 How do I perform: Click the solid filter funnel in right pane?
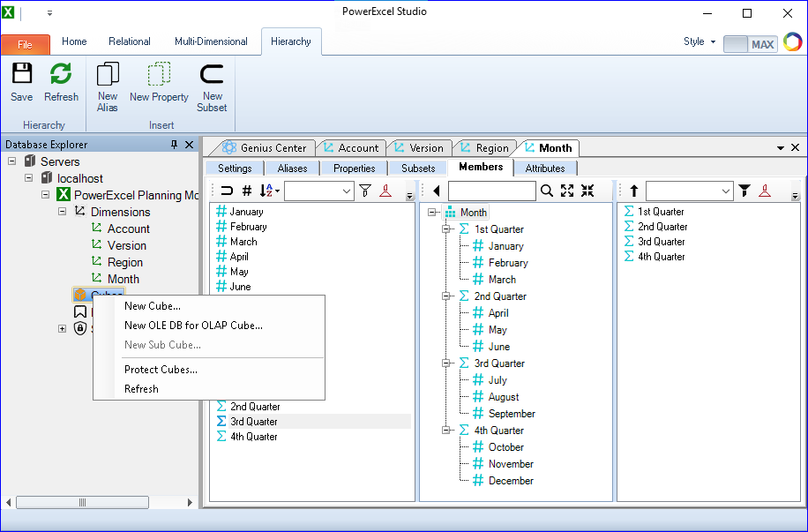(x=744, y=191)
